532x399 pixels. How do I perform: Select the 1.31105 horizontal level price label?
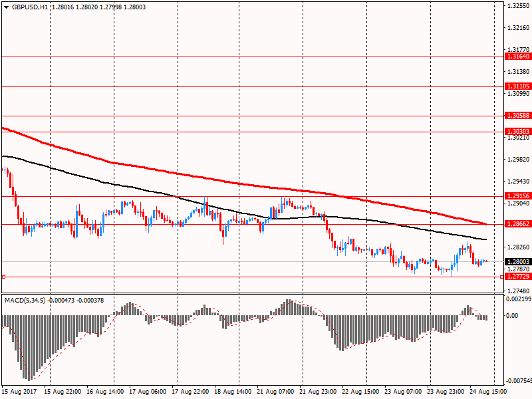point(518,86)
